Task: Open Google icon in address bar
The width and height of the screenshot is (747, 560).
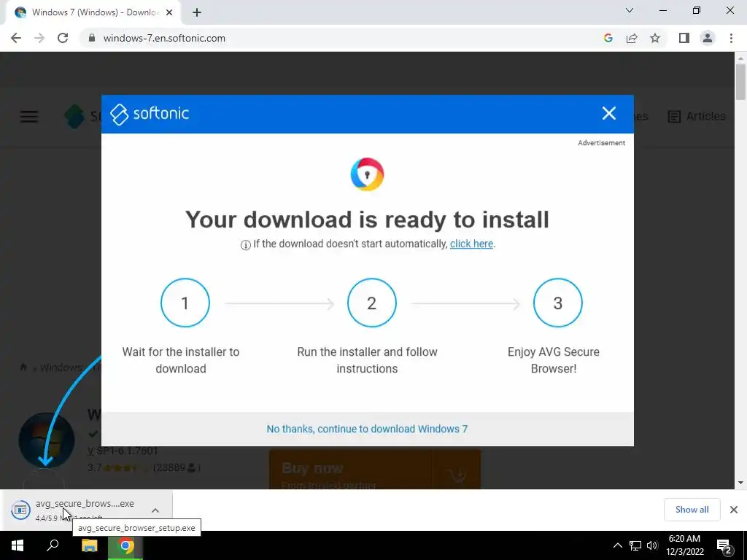Action: point(608,38)
